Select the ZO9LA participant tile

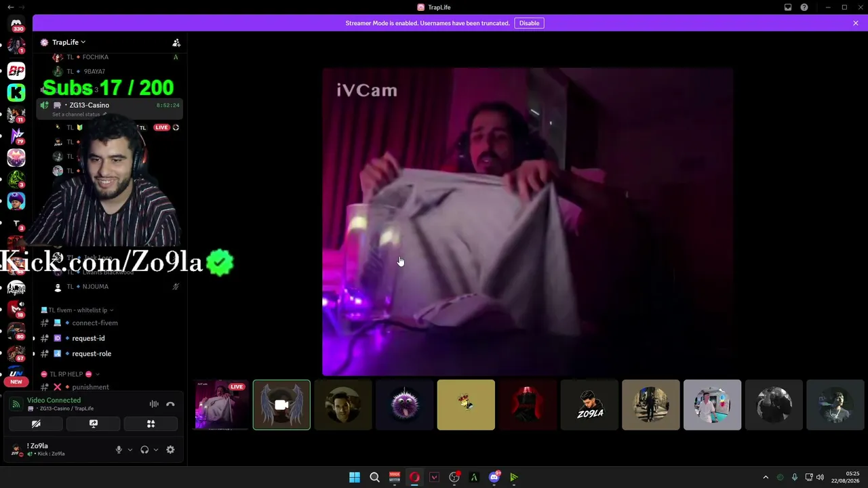589,405
